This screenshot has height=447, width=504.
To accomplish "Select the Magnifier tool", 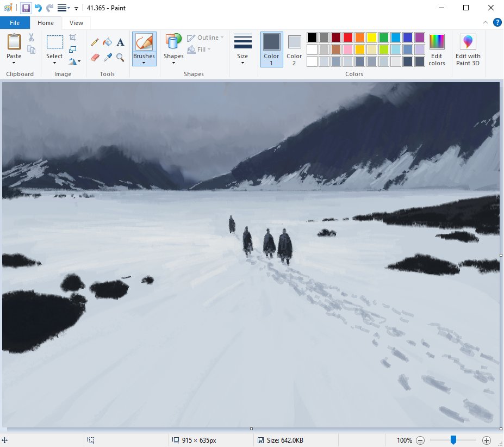I will click(120, 58).
